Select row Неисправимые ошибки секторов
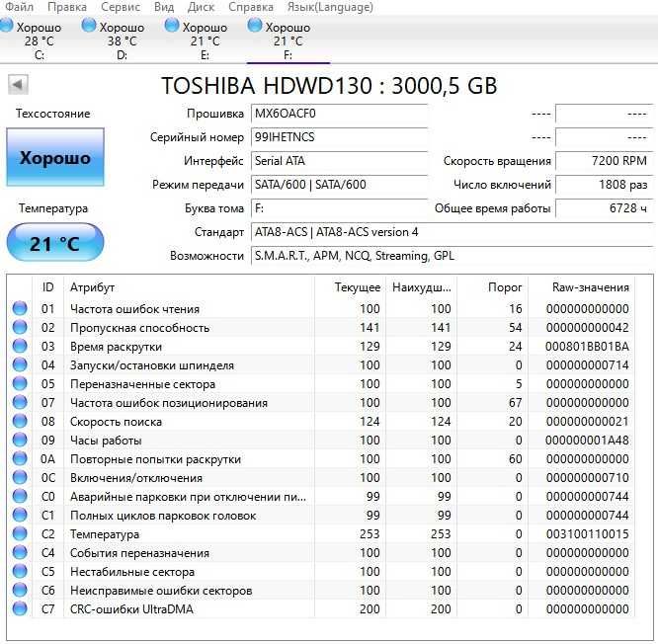Viewport: 658px width, 644px height. pos(321,591)
